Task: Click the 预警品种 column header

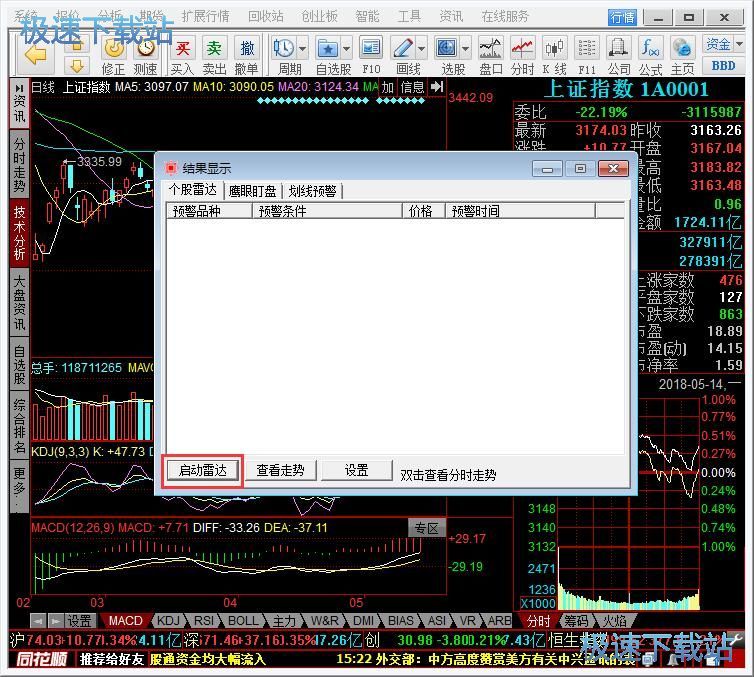Action: 196,211
